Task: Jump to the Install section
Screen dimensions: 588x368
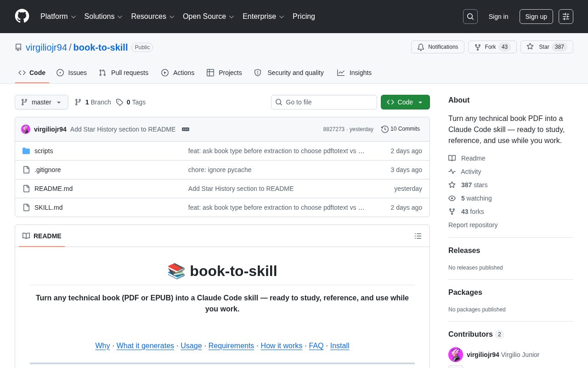Action: click(x=339, y=345)
